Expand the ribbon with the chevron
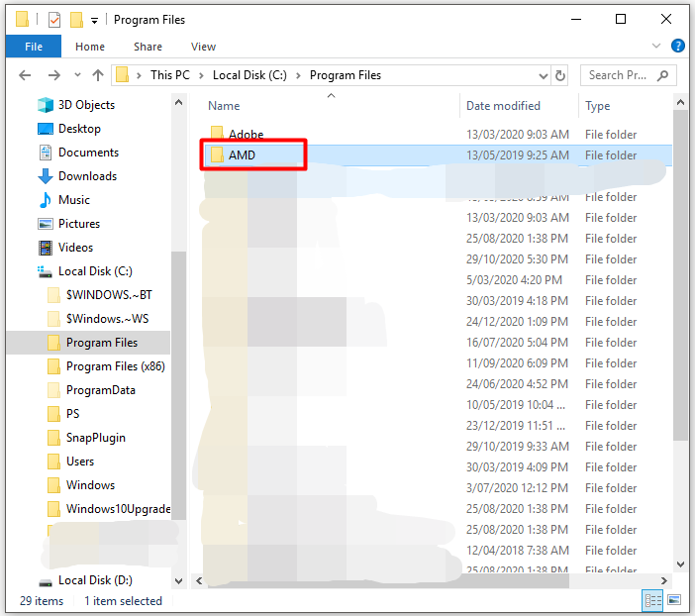695x616 pixels. point(656,46)
